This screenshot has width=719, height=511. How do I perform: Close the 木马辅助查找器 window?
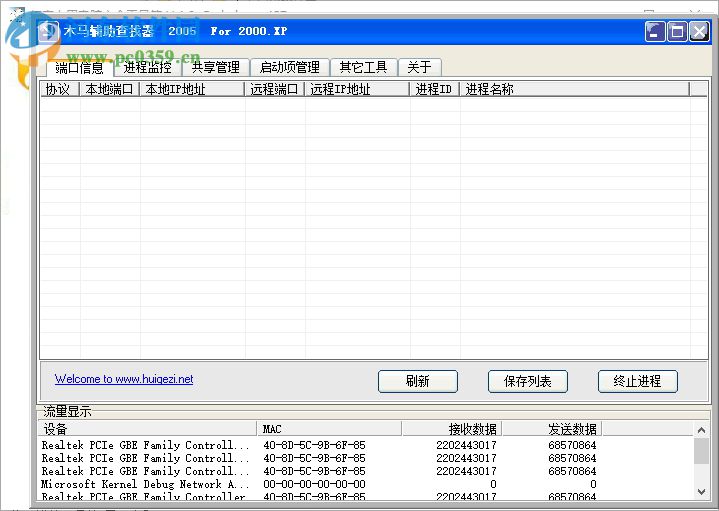[699, 32]
